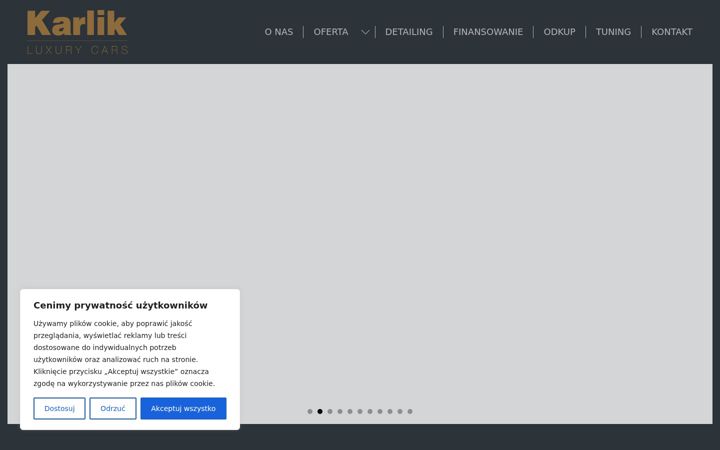Click the Akceptuj wszystko cookie button

(183, 408)
